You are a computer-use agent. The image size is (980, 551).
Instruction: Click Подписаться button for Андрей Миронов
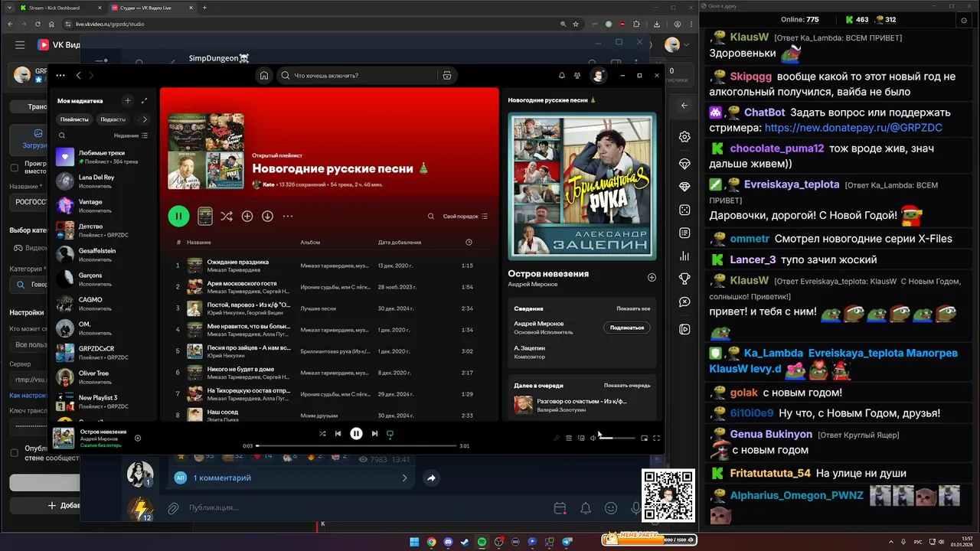pyautogui.click(x=627, y=328)
